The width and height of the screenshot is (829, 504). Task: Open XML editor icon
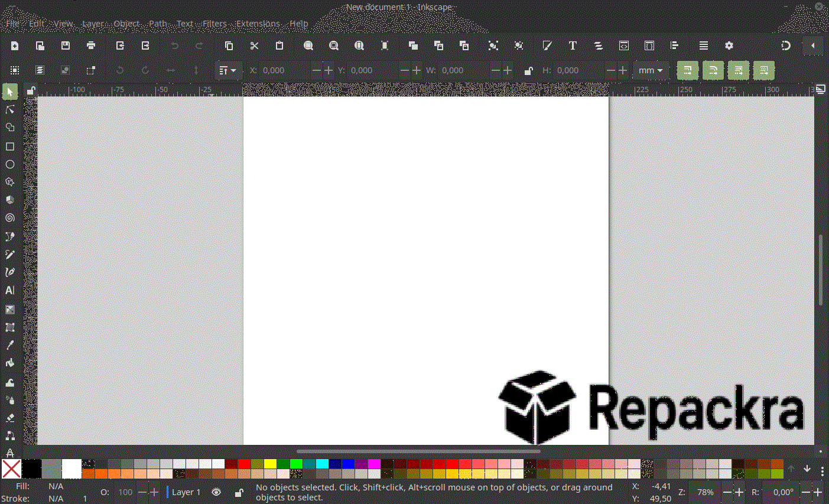(x=623, y=45)
